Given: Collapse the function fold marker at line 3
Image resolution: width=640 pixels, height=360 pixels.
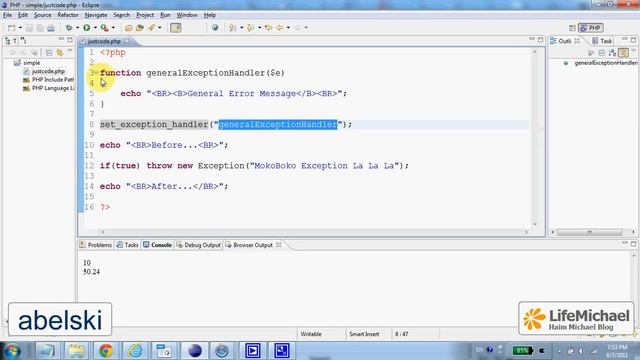Looking at the screenshot, I should [x=97, y=73].
